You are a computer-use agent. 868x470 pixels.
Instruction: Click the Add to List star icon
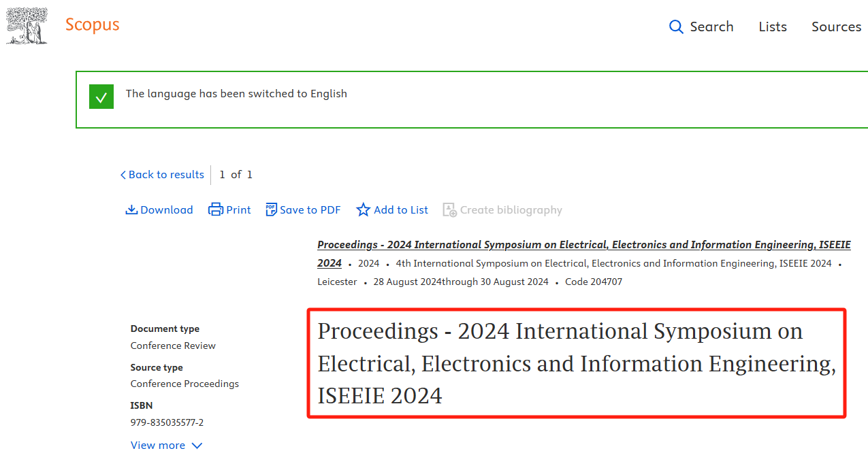click(x=364, y=210)
